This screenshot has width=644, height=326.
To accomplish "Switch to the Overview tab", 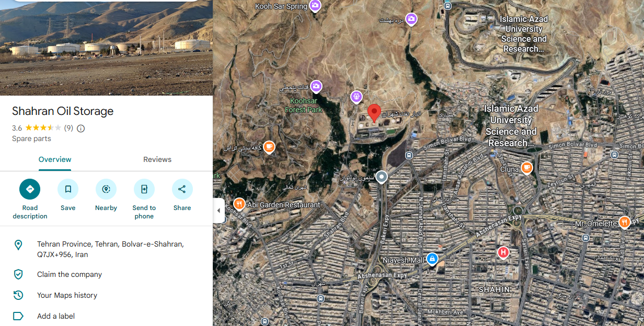I will 55,159.
